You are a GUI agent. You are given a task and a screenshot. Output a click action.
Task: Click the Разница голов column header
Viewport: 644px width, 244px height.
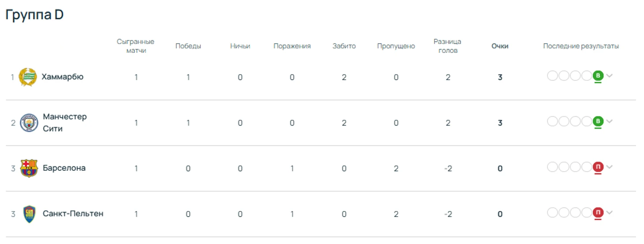coord(447,46)
